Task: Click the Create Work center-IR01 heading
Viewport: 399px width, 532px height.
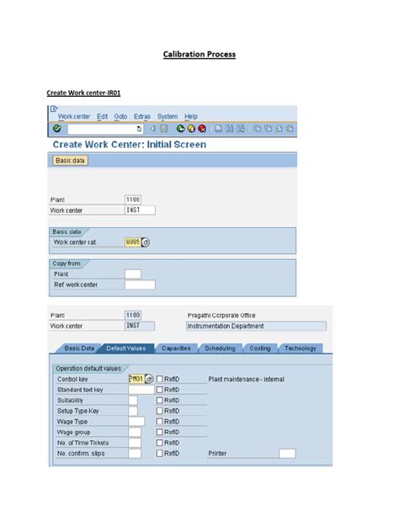Action: (x=83, y=93)
